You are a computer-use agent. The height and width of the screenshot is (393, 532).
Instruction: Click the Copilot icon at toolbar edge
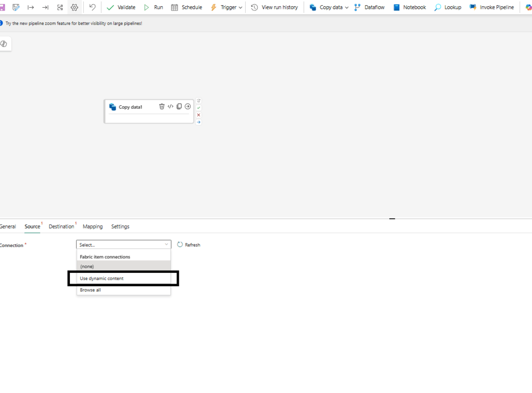pyautogui.click(x=528, y=7)
